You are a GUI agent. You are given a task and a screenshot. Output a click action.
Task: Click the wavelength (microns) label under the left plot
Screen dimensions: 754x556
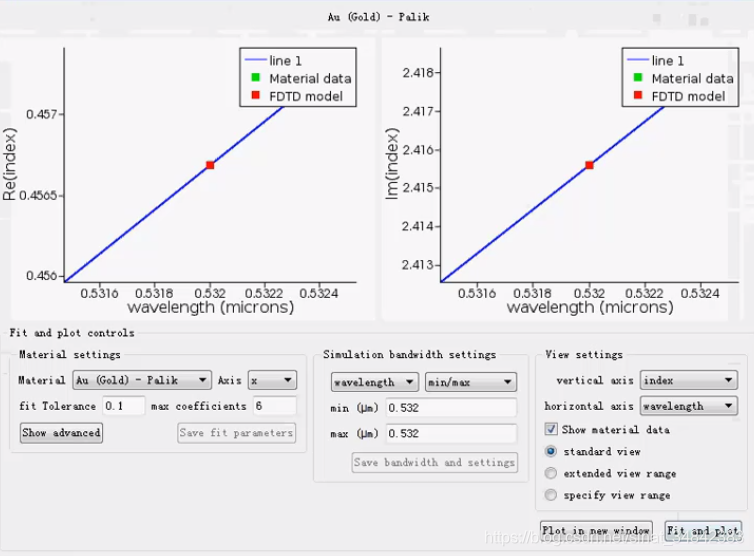coord(211,307)
